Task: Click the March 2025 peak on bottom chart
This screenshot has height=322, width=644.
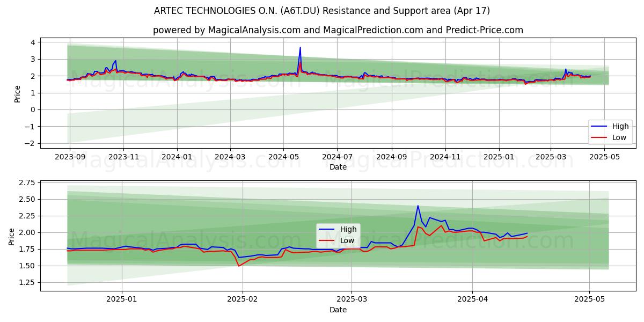Action: coord(418,206)
